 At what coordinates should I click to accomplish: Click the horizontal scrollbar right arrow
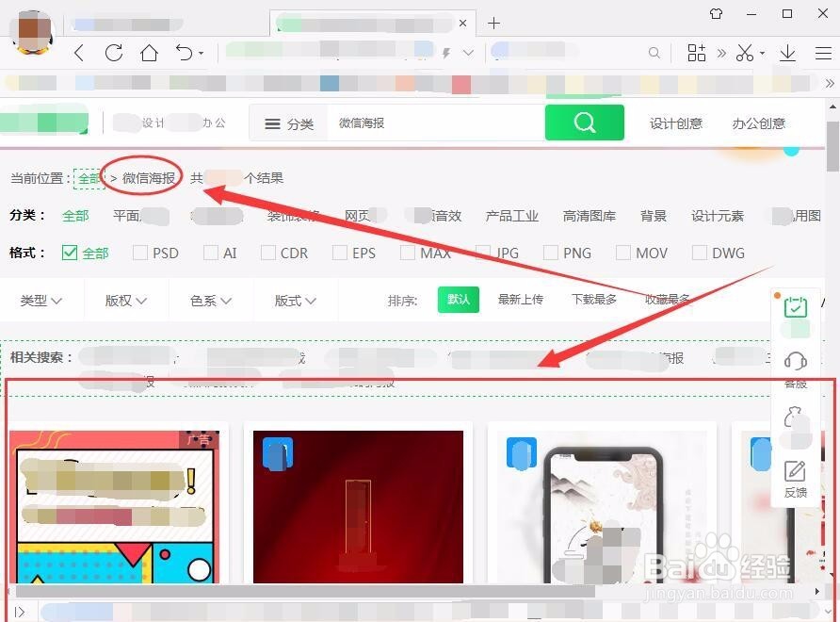pyautogui.click(x=817, y=591)
